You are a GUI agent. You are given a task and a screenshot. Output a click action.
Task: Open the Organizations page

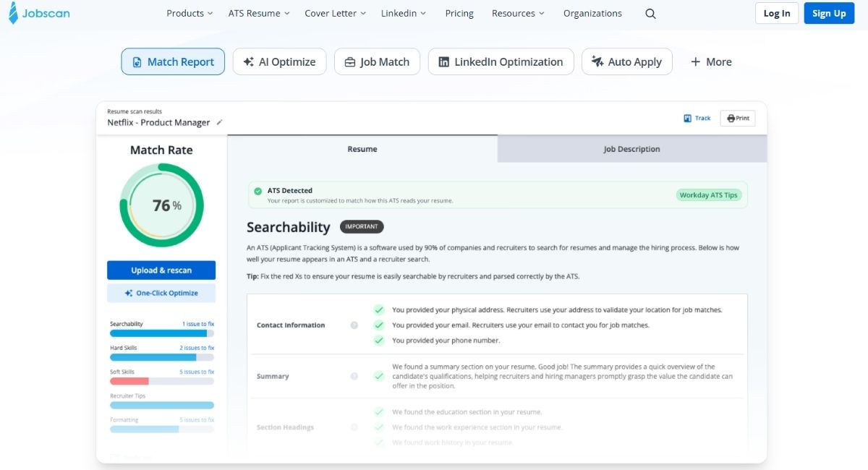click(592, 13)
